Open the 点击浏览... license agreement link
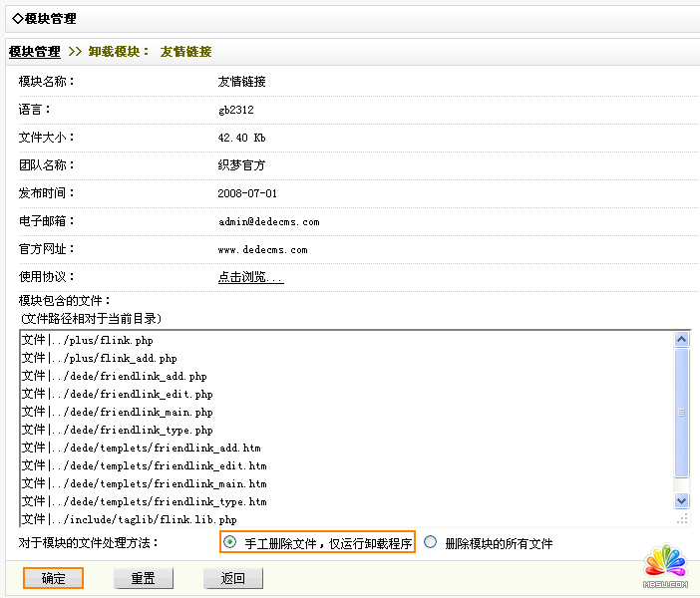700x598 pixels. [250, 277]
